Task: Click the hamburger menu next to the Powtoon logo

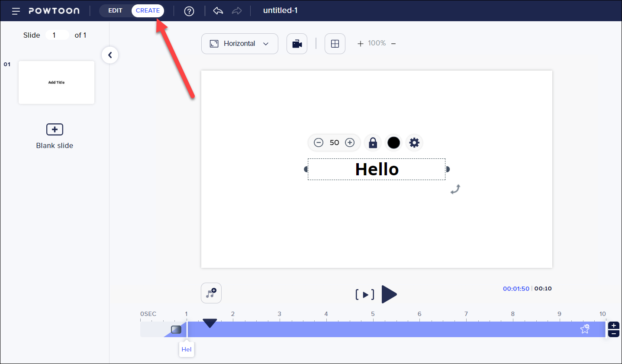Action: tap(16, 11)
